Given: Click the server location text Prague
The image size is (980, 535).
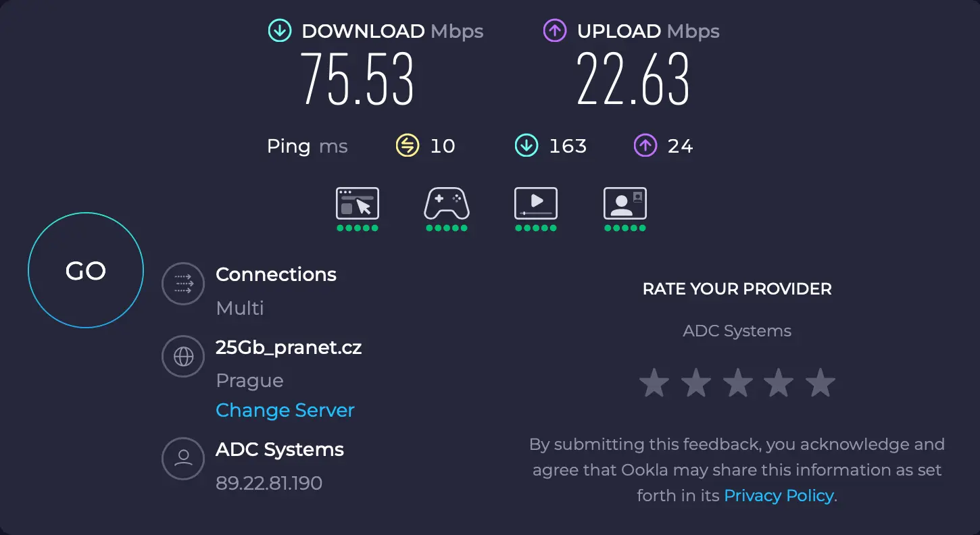Looking at the screenshot, I should 249,380.
